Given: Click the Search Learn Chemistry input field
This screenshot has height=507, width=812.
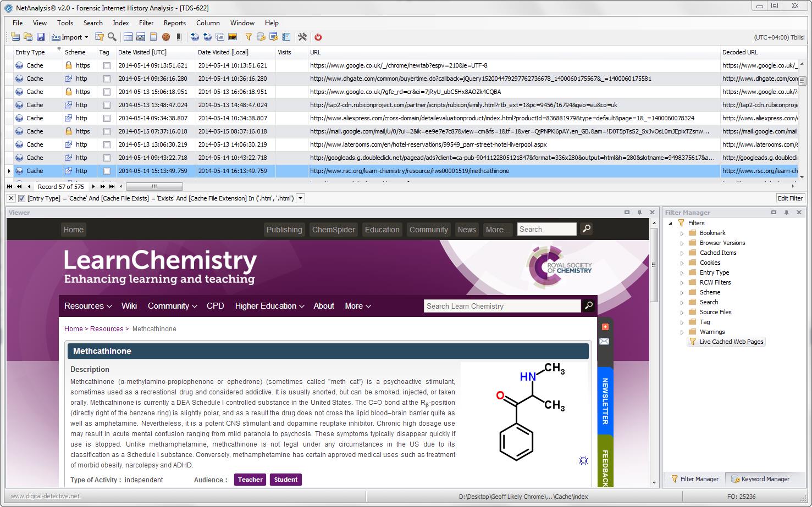Looking at the screenshot, I should coord(502,306).
